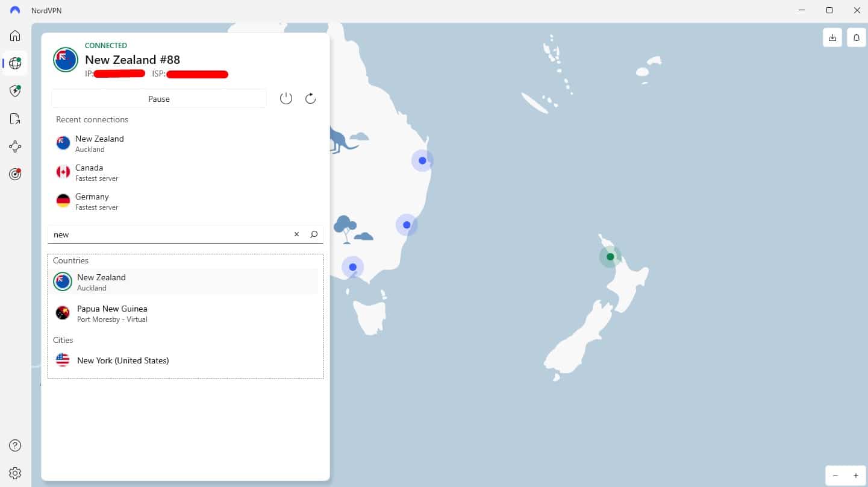
Task: Click the Papua New Guinea flag
Action: tap(63, 313)
